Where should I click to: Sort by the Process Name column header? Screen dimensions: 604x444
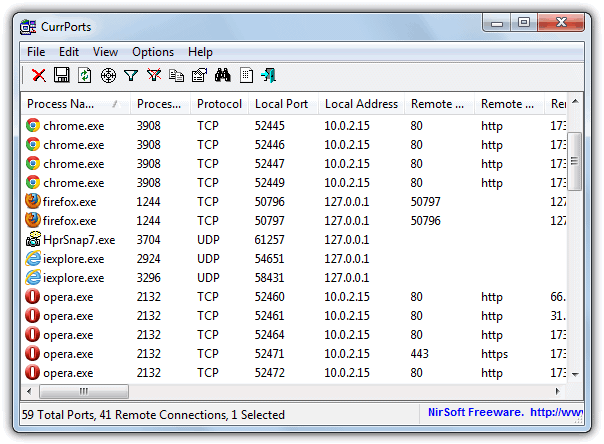point(76,104)
